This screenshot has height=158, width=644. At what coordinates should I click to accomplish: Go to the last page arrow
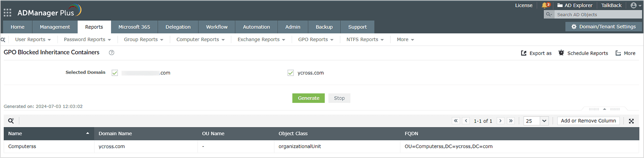511,121
